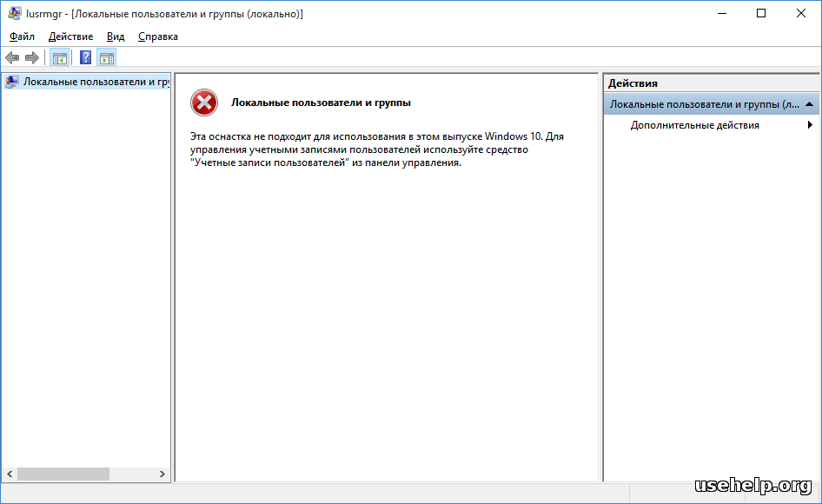Open Help via the blue question mark icon
Viewport: 822px width, 504px height.
(85, 58)
